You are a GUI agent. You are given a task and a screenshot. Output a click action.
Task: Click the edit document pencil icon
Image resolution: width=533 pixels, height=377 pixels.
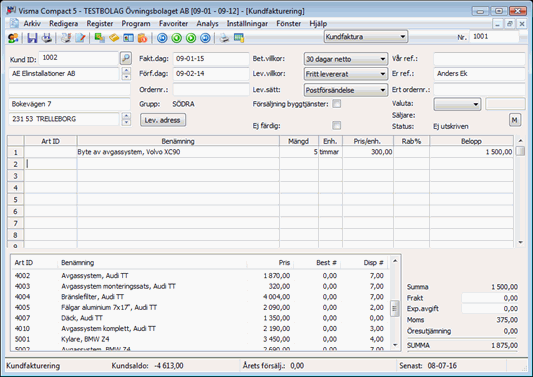coord(80,38)
